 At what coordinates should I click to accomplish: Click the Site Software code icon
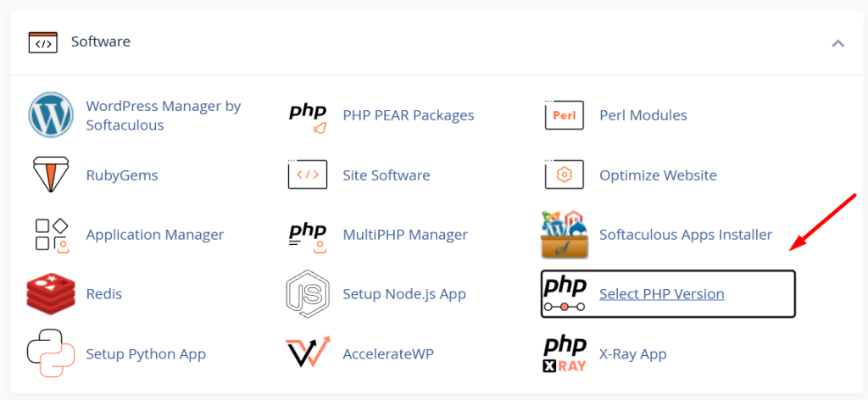pyautogui.click(x=308, y=175)
